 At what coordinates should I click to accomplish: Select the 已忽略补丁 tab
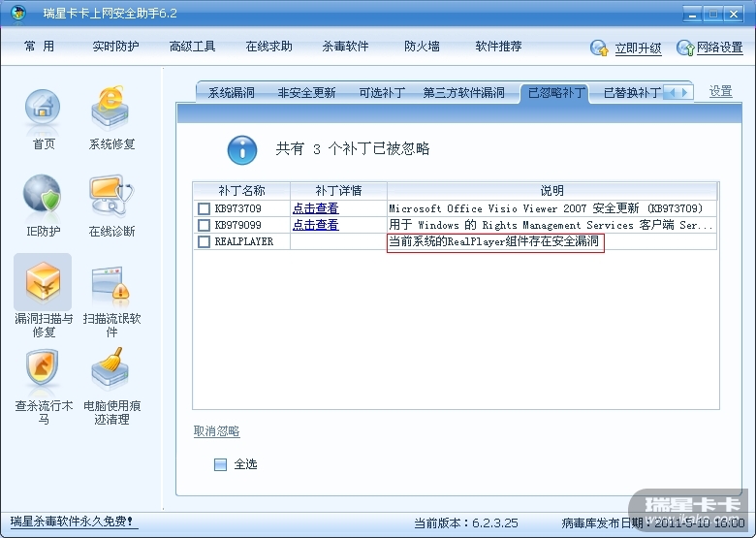point(556,92)
